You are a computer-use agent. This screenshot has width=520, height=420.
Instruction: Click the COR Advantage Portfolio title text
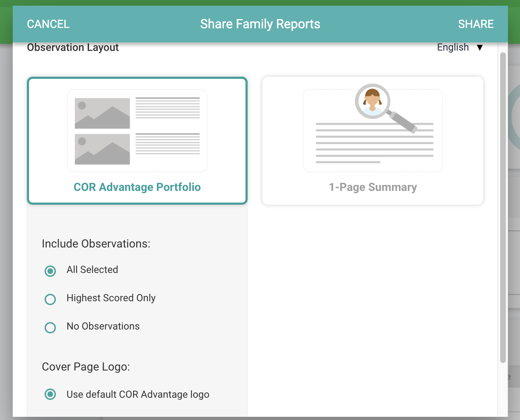coord(137,187)
